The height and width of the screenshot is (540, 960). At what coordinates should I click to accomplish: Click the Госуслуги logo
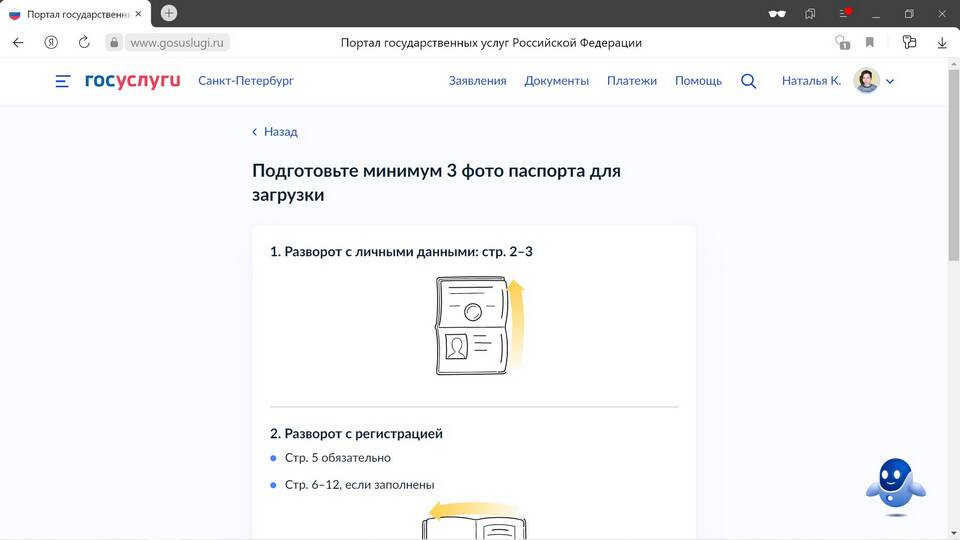click(132, 81)
